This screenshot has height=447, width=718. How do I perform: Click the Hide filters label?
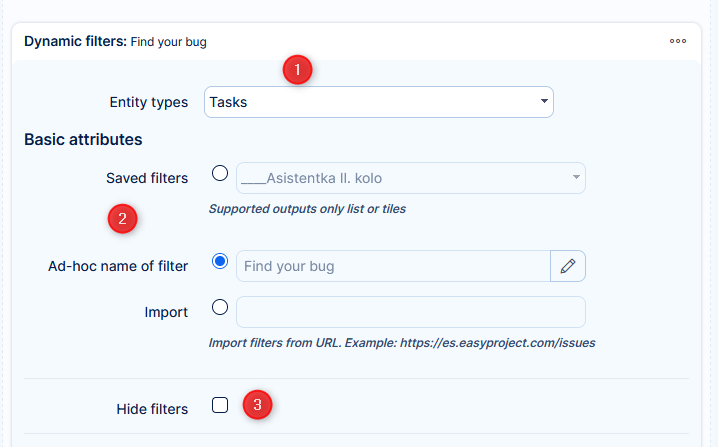(x=152, y=408)
